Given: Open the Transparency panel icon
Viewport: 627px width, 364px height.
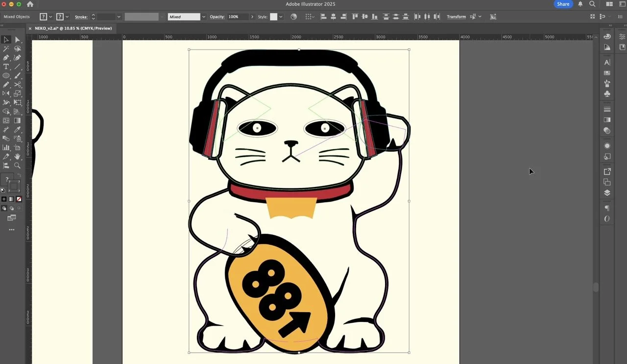Looking at the screenshot, I should pos(607,131).
